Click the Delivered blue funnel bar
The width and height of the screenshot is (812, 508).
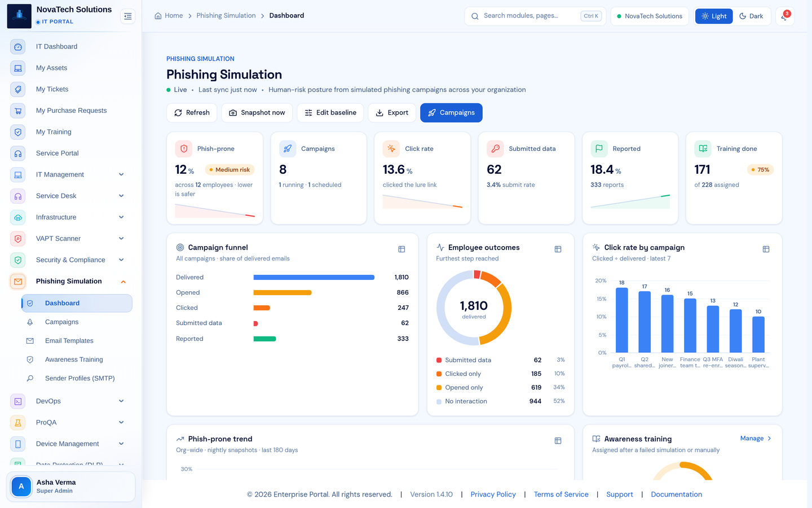[x=314, y=277]
